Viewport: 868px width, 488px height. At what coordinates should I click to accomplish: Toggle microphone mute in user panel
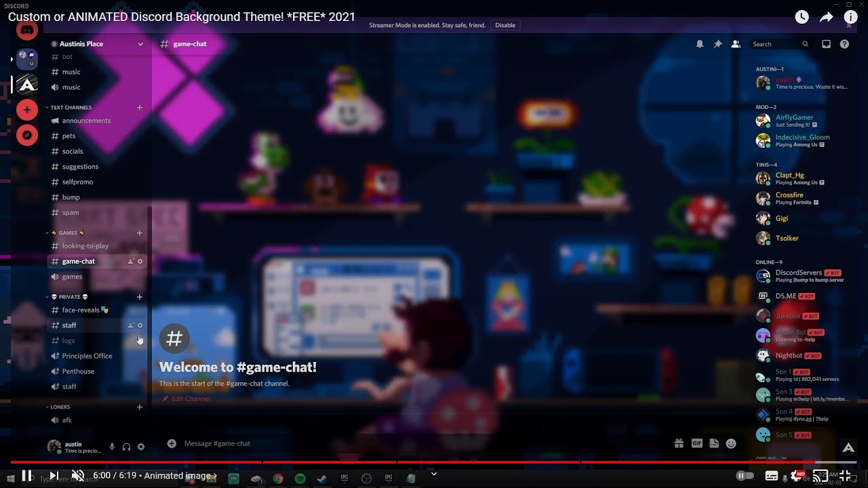click(x=112, y=447)
